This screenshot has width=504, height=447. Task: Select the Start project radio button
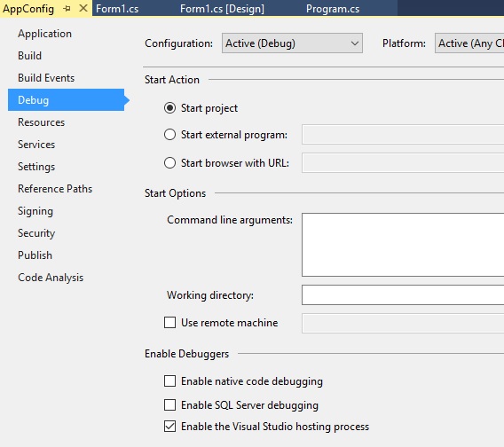pos(169,108)
